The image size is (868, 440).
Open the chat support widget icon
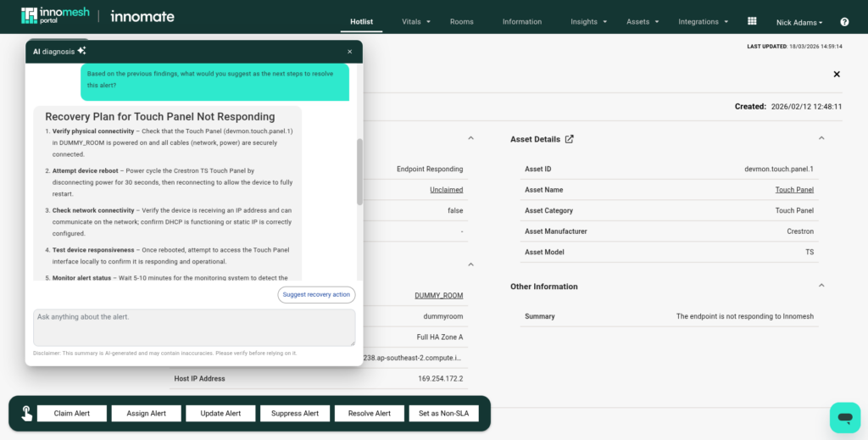(844, 417)
